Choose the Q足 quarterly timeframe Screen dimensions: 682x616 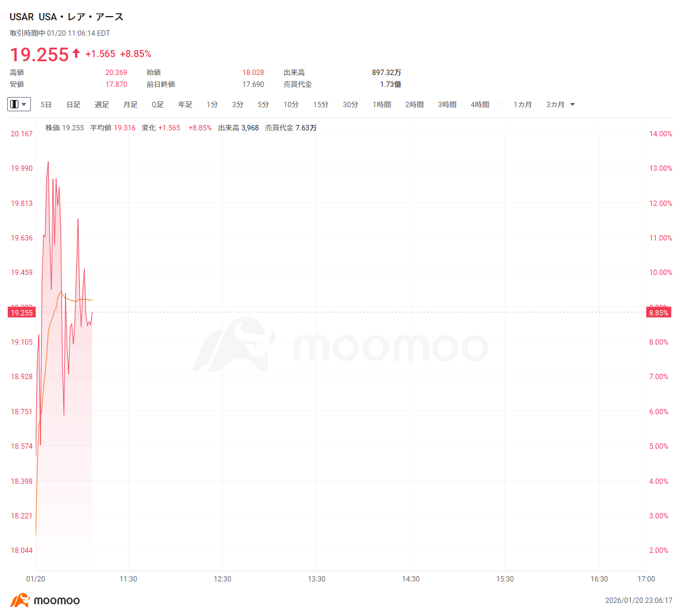click(158, 105)
